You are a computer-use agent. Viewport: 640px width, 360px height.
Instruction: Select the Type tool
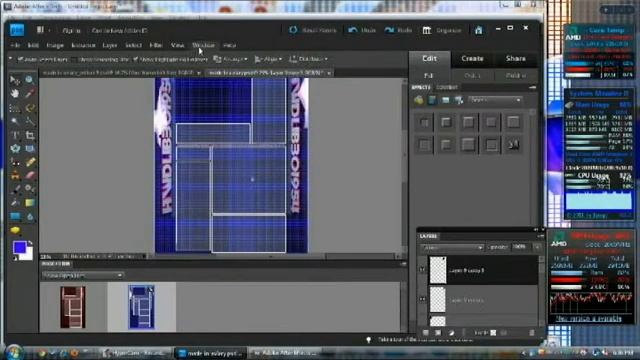[x=15, y=135]
